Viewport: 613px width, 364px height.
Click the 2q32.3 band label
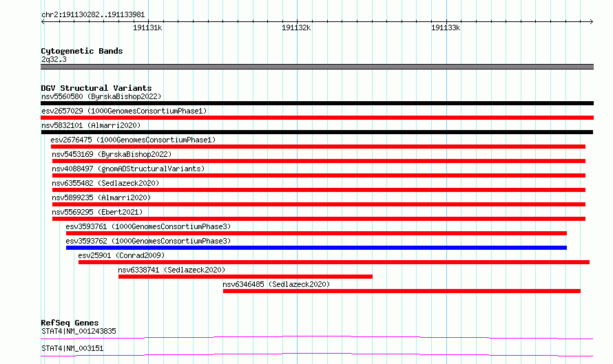coord(54,59)
